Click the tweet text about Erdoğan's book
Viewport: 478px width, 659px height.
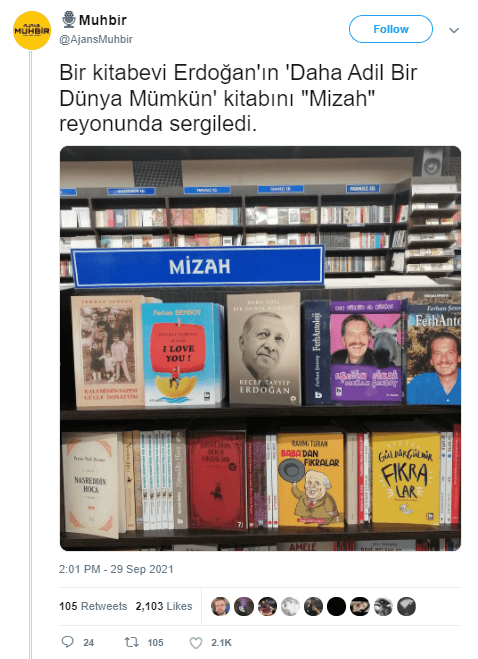(238, 98)
